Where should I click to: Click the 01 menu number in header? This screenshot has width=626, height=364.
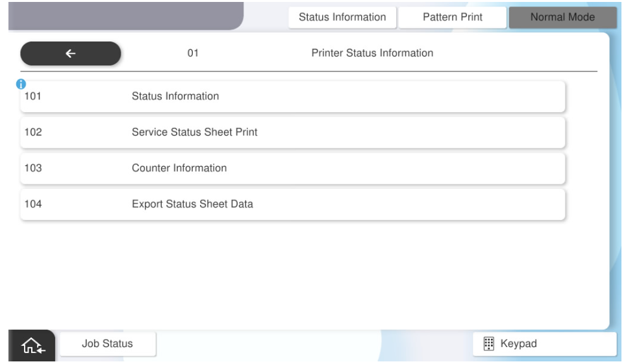coord(192,53)
